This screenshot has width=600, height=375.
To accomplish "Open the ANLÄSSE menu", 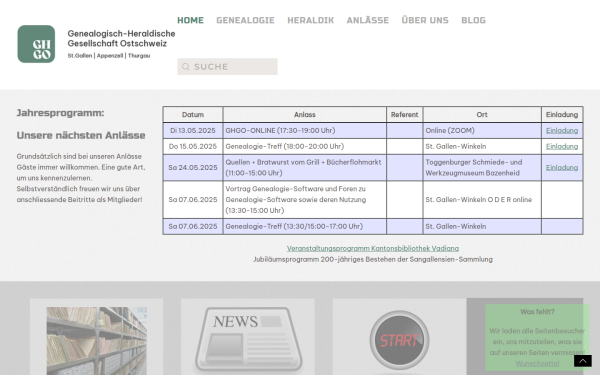I will tap(368, 20).
